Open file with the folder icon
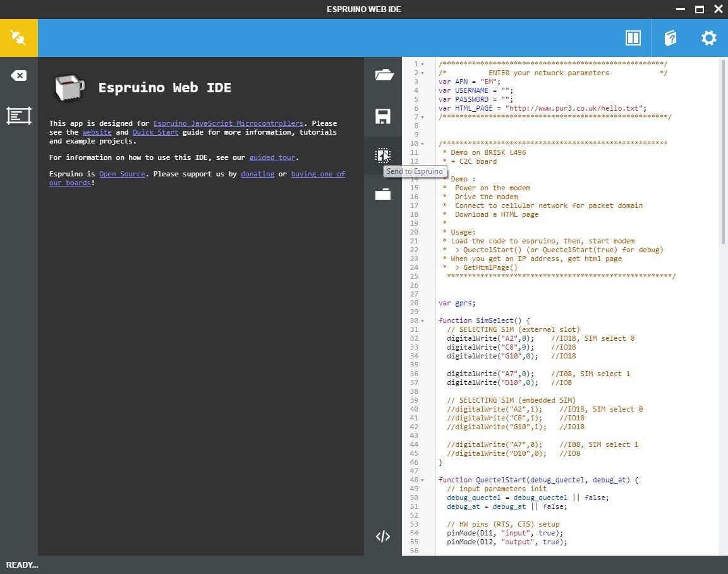This screenshot has width=728, height=574. [383, 75]
